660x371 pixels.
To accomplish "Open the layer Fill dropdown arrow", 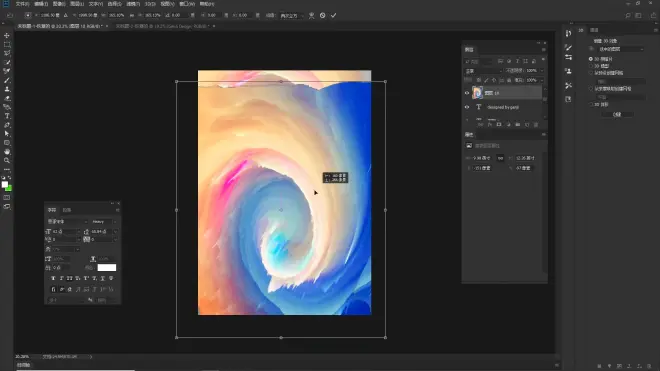I will click(x=541, y=80).
